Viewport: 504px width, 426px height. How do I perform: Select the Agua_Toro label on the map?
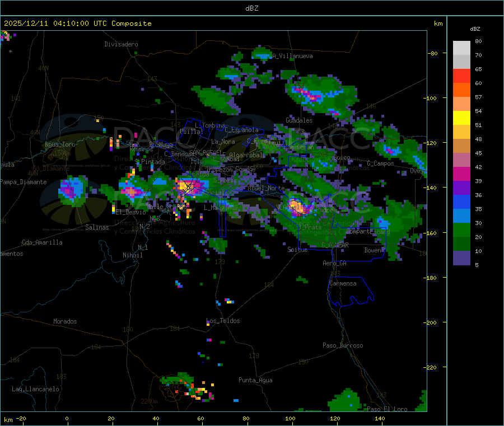pos(60,145)
